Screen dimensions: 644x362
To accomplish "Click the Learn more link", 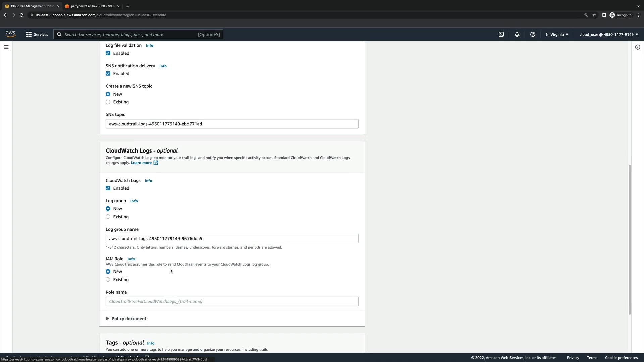I will coord(141,163).
